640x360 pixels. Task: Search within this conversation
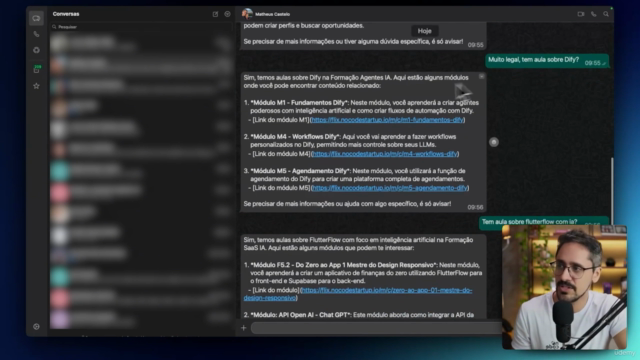(606, 14)
